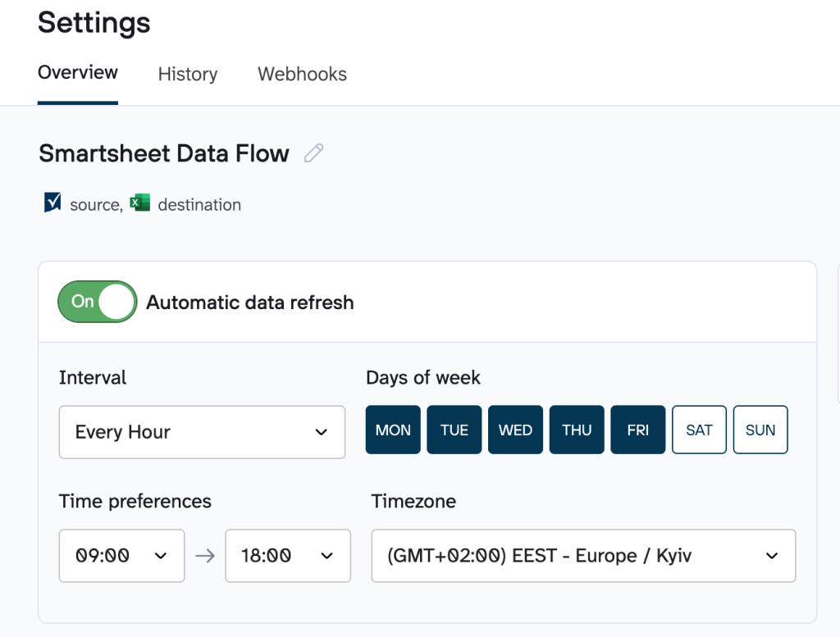Deselect the MON day toggle
840x637 pixels.
click(392, 429)
